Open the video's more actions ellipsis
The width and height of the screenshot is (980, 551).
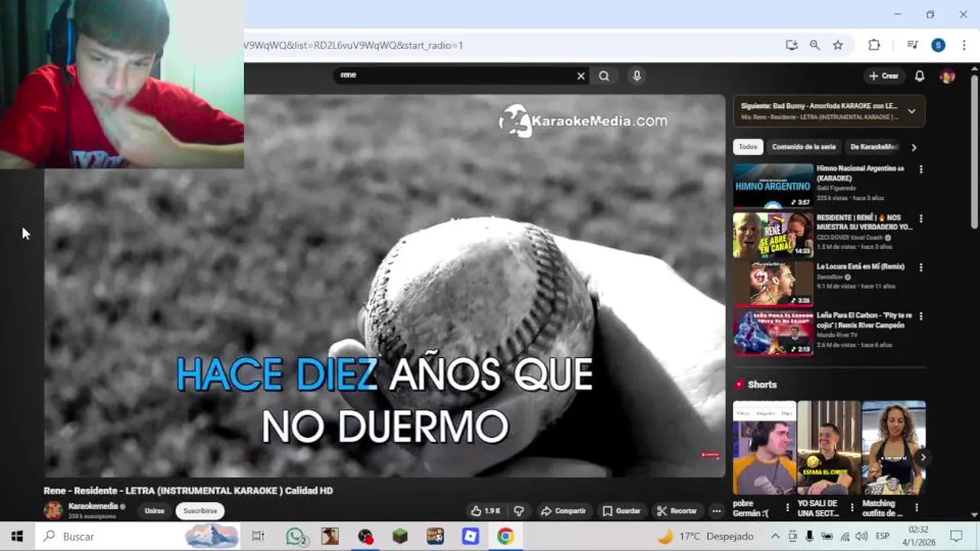[x=716, y=510]
